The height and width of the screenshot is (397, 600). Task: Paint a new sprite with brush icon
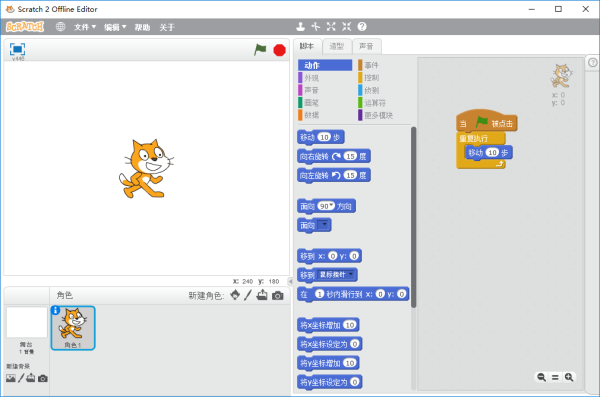coord(248,295)
